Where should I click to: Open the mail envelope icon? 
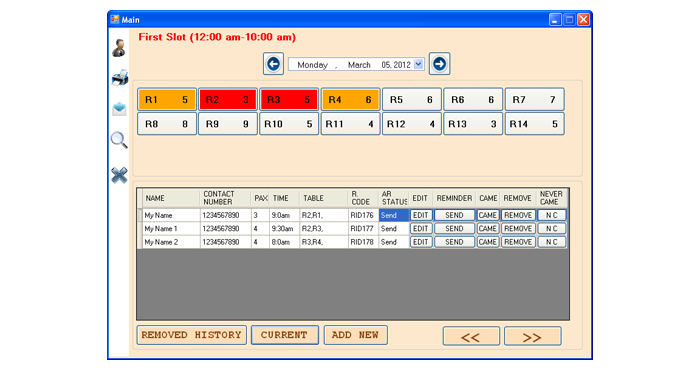pyautogui.click(x=119, y=108)
